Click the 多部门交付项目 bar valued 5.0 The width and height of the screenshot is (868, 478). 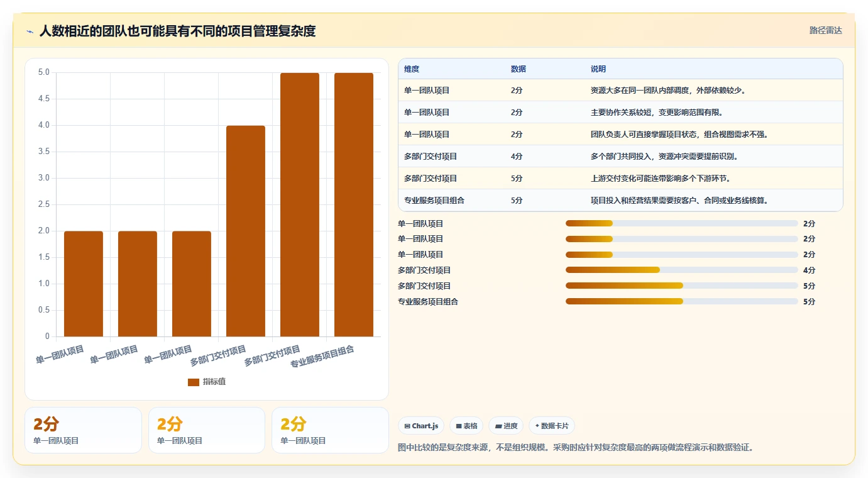point(300,204)
